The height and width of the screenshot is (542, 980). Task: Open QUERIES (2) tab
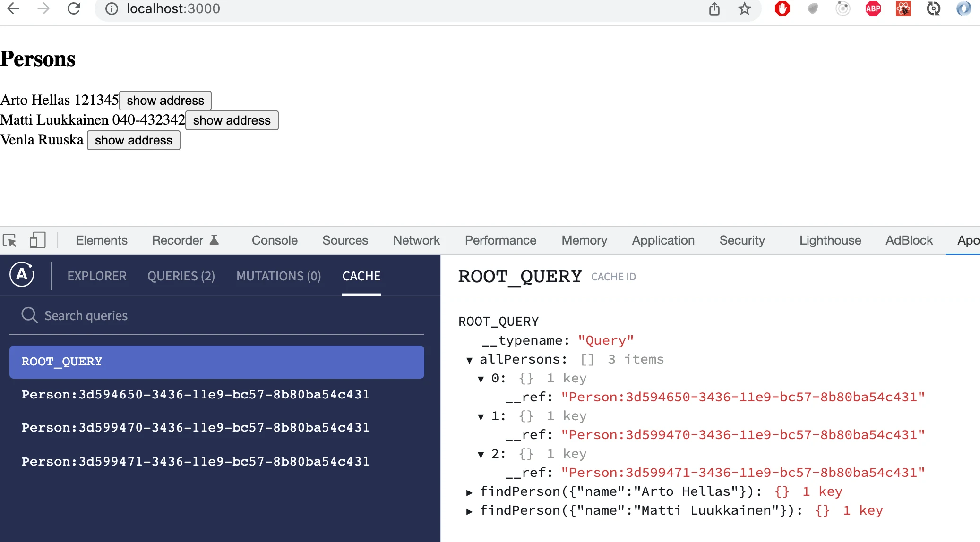pyautogui.click(x=181, y=276)
